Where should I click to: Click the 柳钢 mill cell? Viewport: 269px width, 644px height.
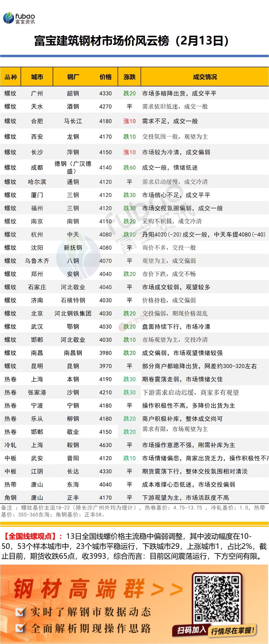[x=73, y=419]
